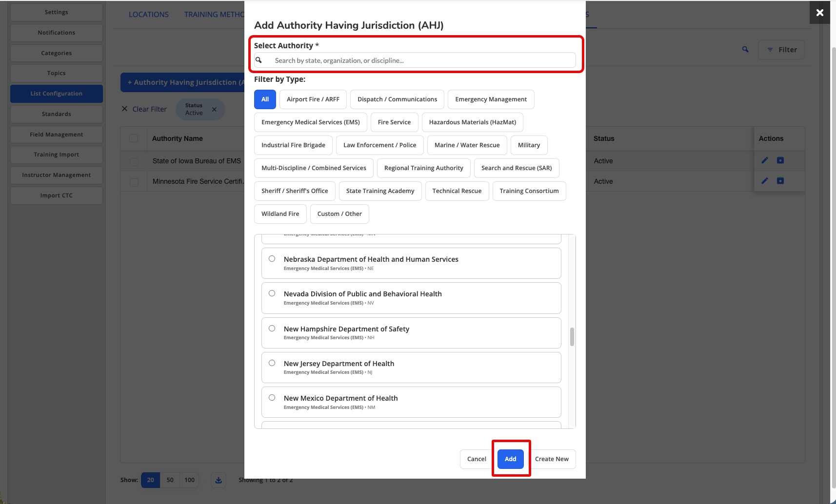The width and height of the screenshot is (836, 504).
Task: Click the blue Add button
Action: [x=511, y=459]
